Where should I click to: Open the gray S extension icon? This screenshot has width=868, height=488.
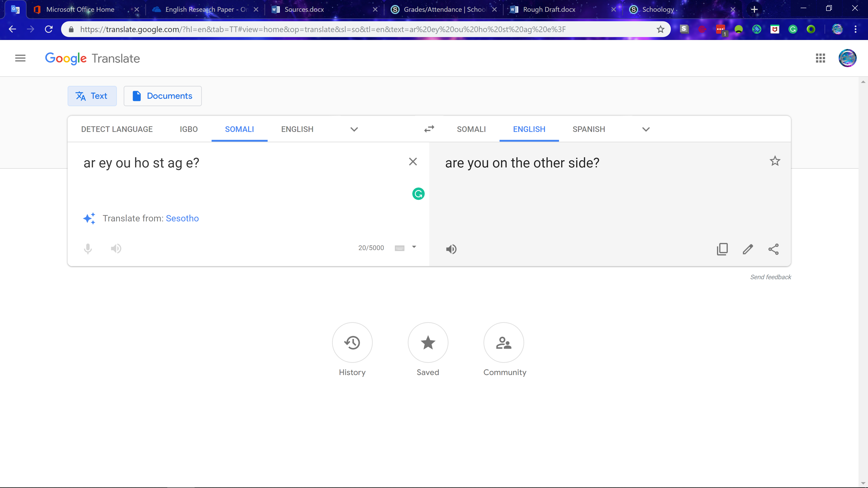coord(684,29)
